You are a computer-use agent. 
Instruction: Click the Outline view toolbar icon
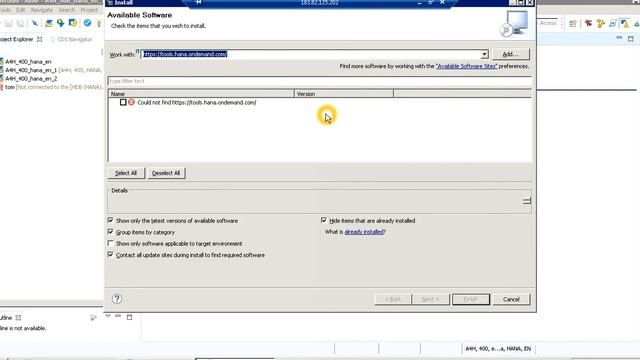pyautogui.click(x=93, y=317)
